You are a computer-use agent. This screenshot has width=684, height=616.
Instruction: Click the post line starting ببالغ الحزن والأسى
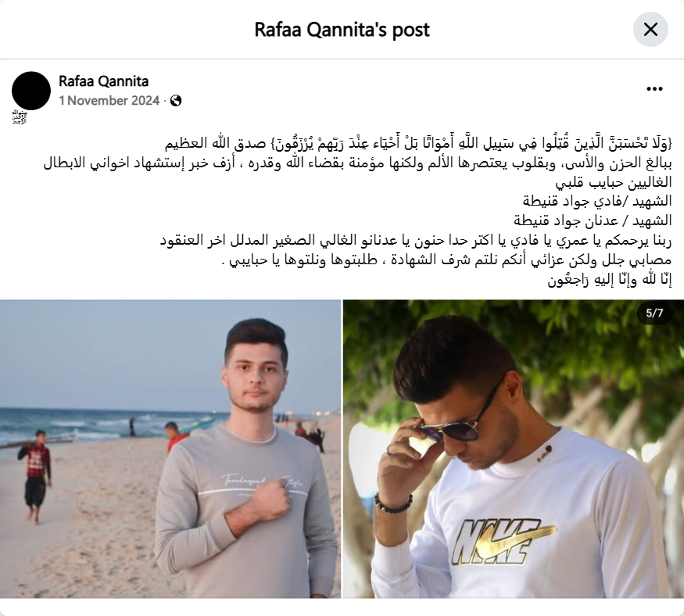point(358,163)
